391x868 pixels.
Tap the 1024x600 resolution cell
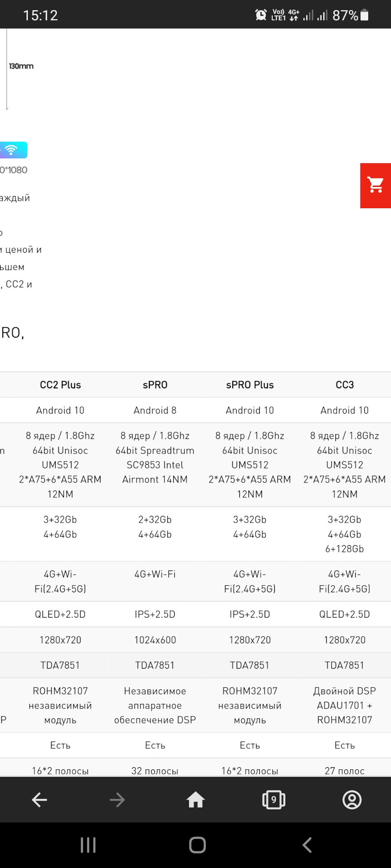[x=155, y=640]
